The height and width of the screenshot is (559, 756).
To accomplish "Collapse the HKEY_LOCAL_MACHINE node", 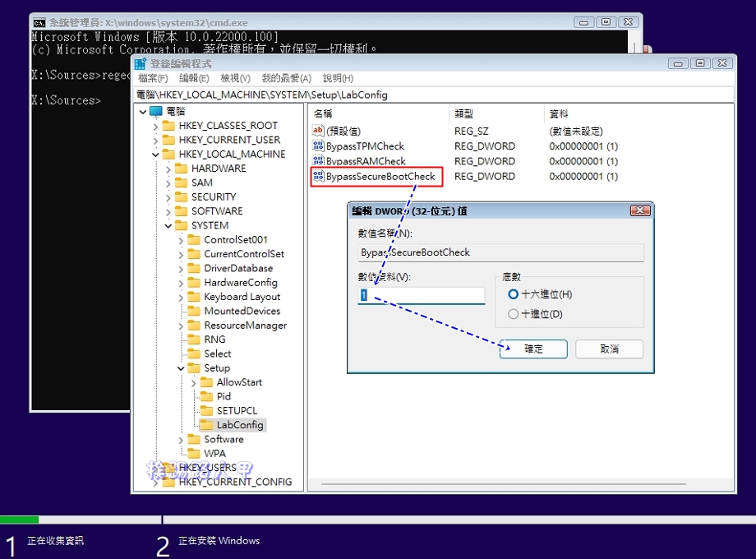I will click(x=155, y=155).
